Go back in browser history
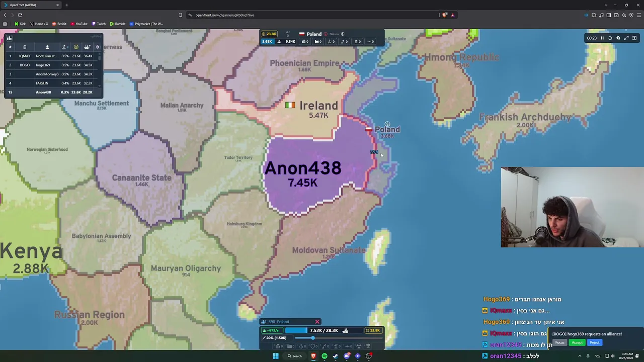 (5, 15)
